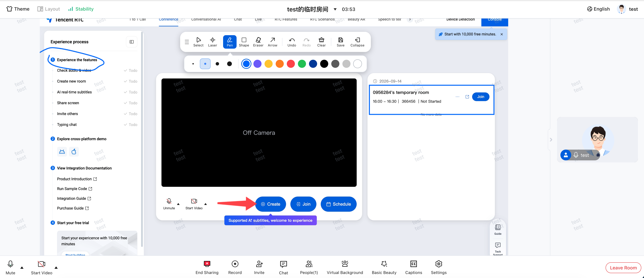Open the Settings gear
The image size is (644, 278).
point(438,267)
